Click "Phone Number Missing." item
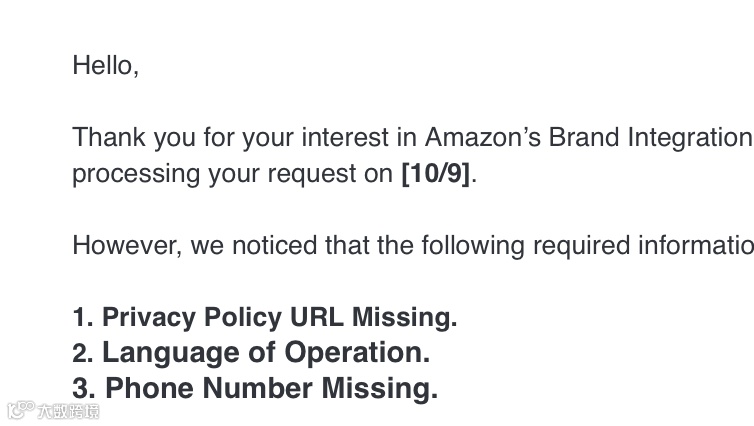This screenshot has width=754, height=426. [271, 389]
